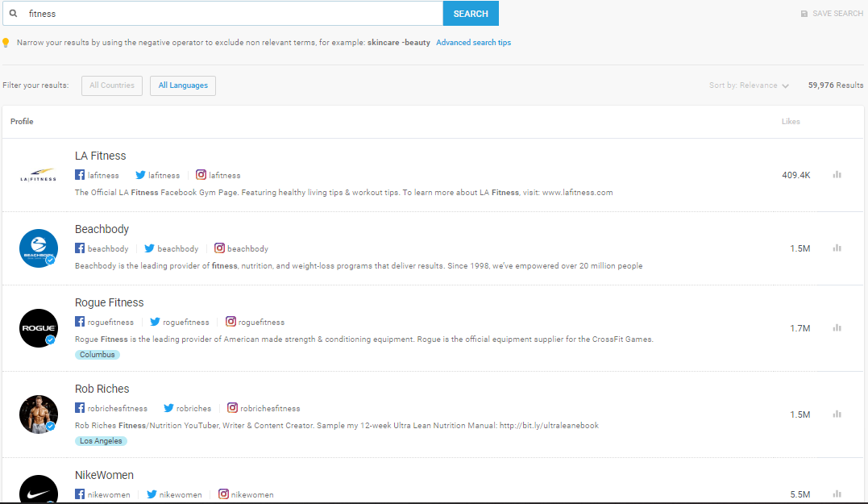Click Rogue Fitness 1.7M likes value

(800, 328)
